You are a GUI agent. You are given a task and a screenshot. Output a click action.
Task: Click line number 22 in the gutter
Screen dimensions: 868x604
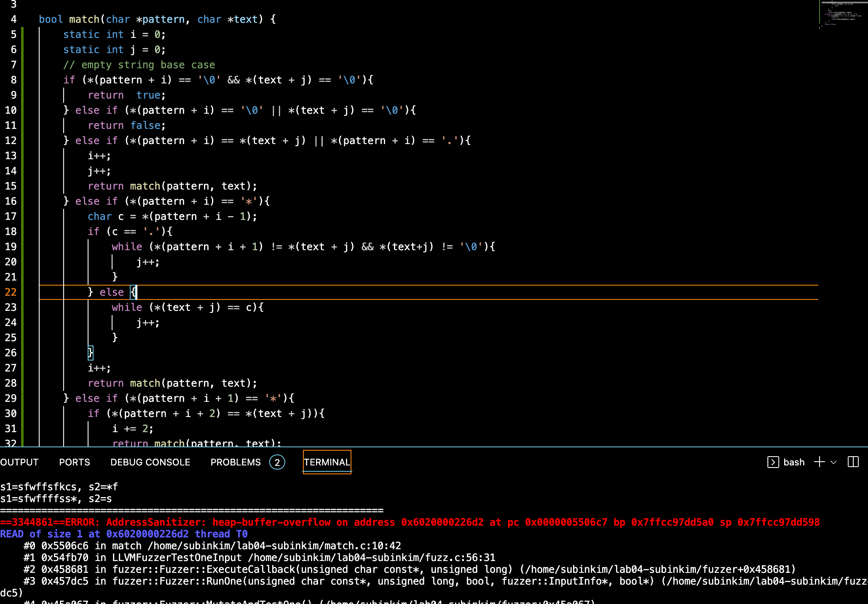[x=11, y=292]
